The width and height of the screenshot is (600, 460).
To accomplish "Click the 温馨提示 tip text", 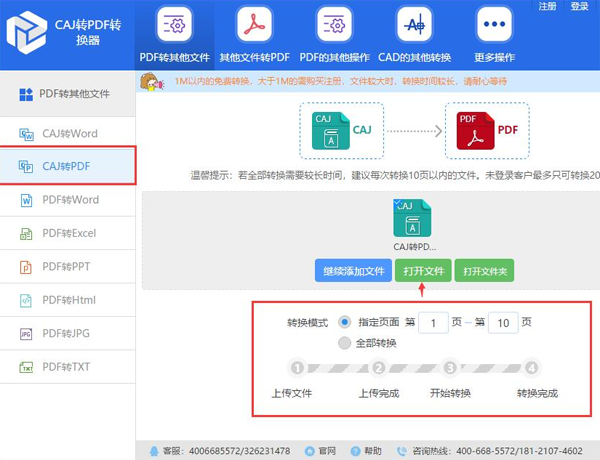I will [x=395, y=175].
